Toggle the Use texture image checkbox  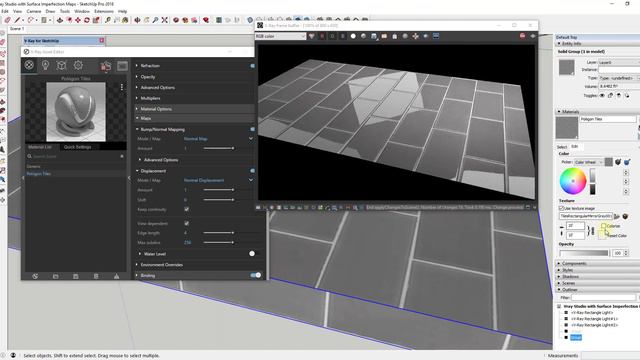pos(561,209)
